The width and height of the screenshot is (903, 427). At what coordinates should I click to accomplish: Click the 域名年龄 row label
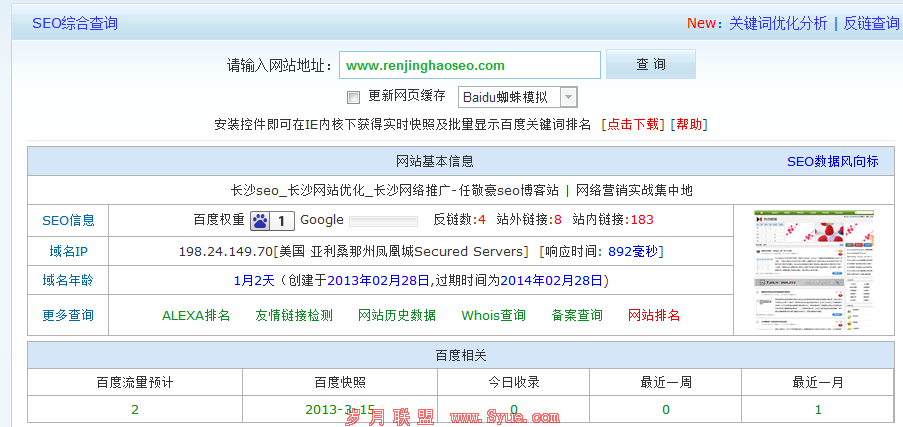point(68,281)
